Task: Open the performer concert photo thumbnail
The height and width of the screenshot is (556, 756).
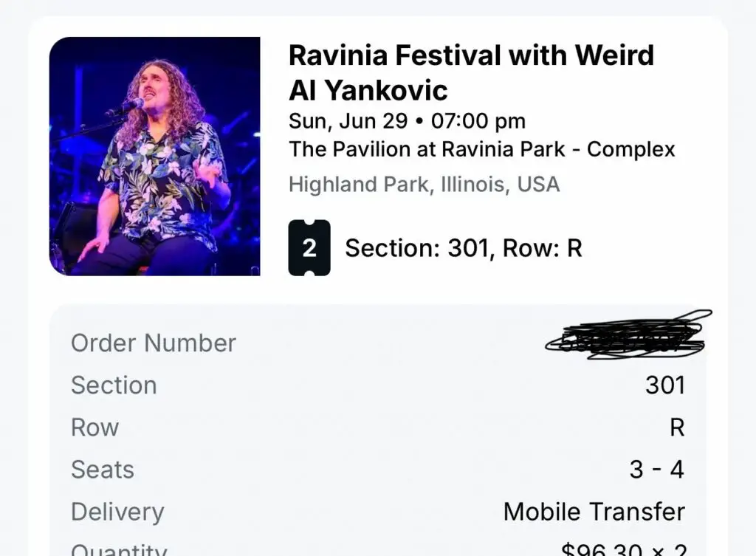Action: (155, 157)
